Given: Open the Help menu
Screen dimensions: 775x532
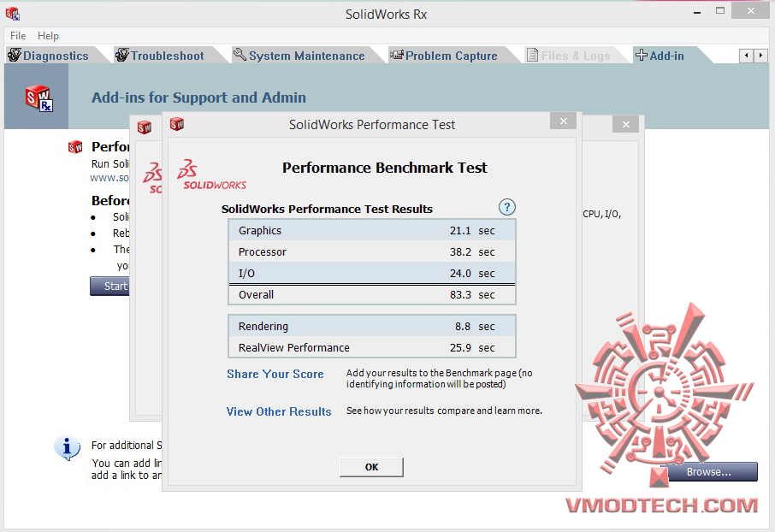Looking at the screenshot, I should 48,36.
